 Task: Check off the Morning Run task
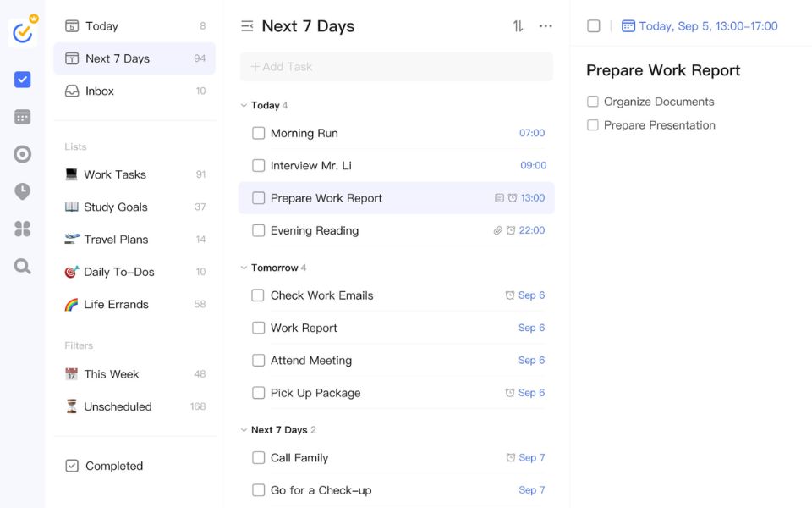[x=259, y=133]
